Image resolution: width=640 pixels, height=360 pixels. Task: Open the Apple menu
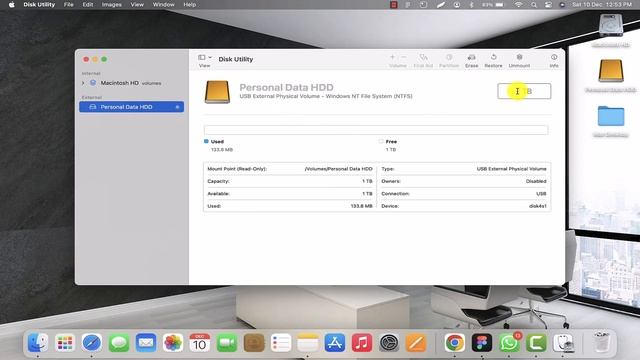pos(11,4)
